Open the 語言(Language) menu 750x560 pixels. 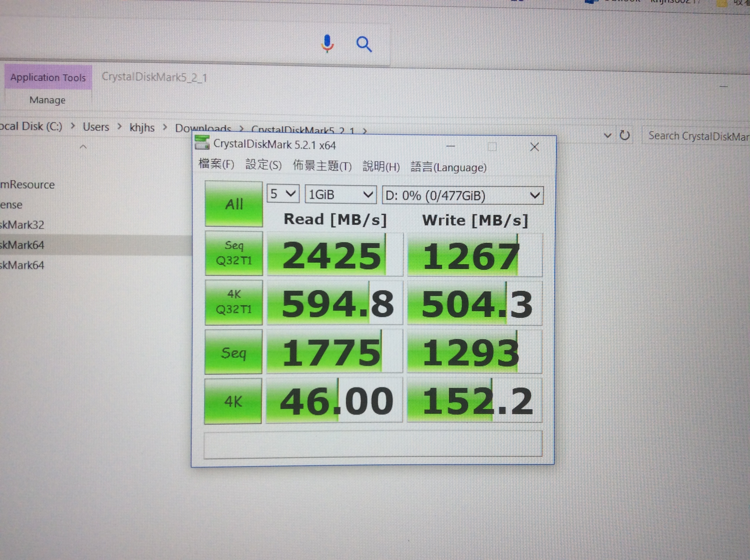click(x=448, y=167)
